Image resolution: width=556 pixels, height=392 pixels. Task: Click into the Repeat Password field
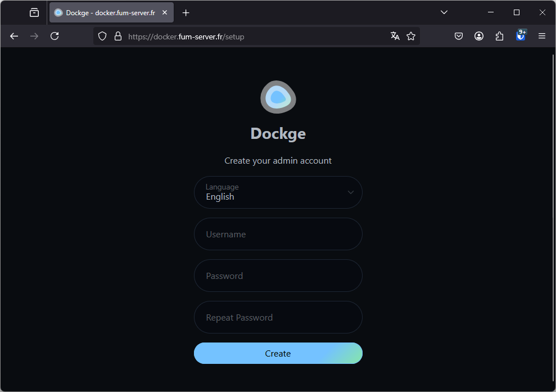[278, 317]
